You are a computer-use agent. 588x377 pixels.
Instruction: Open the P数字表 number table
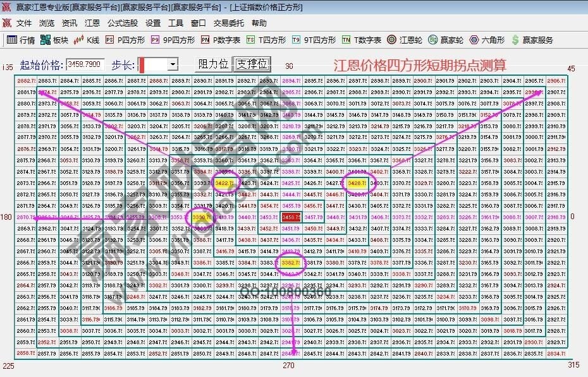coord(221,40)
